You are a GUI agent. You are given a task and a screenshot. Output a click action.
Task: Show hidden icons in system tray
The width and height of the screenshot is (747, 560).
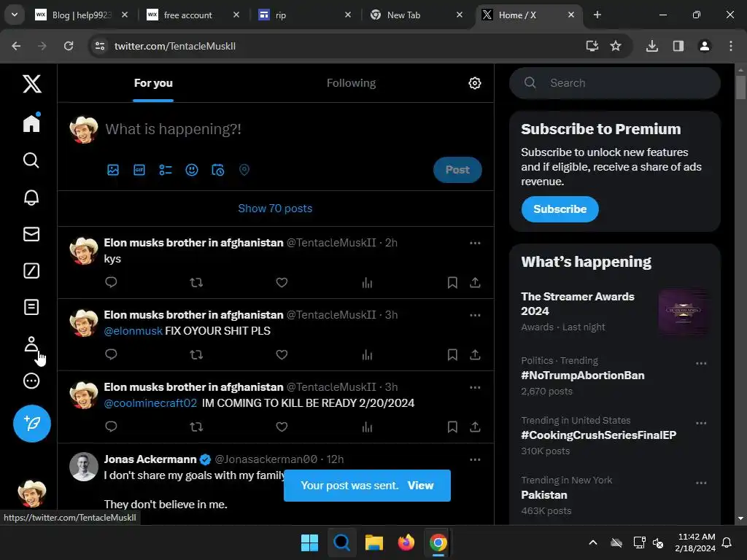pyautogui.click(x=592, y=542)
